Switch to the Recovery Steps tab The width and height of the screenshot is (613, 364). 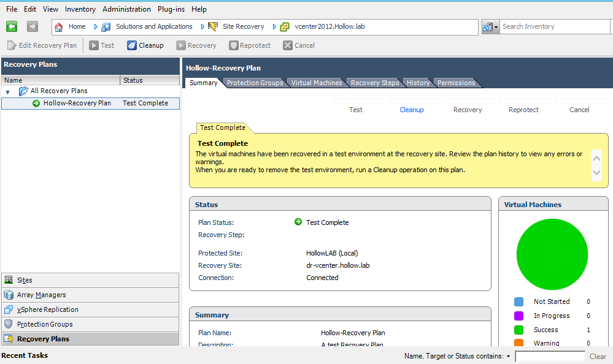tap(374, 83)
